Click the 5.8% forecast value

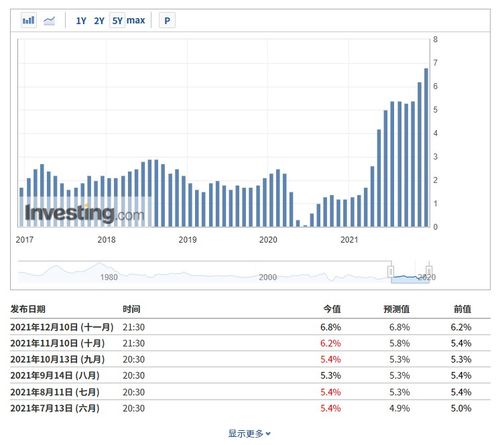tap(399, 343)
